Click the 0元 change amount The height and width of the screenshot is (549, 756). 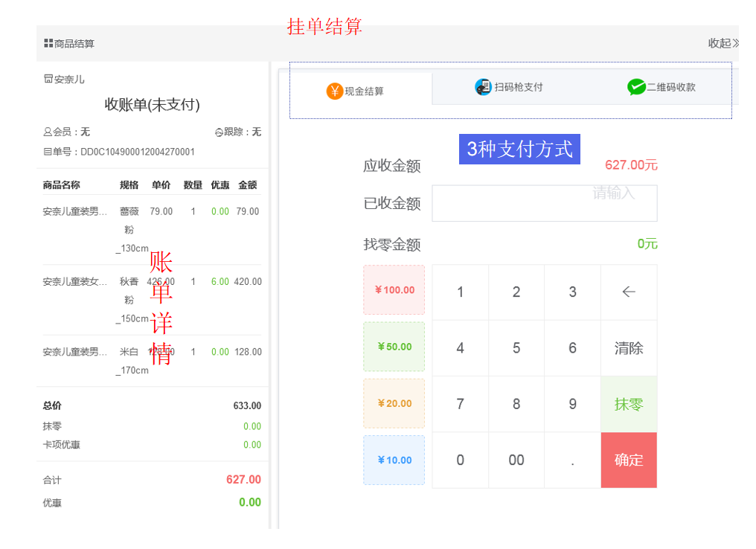pyautogui.click(x=647, y=243)
